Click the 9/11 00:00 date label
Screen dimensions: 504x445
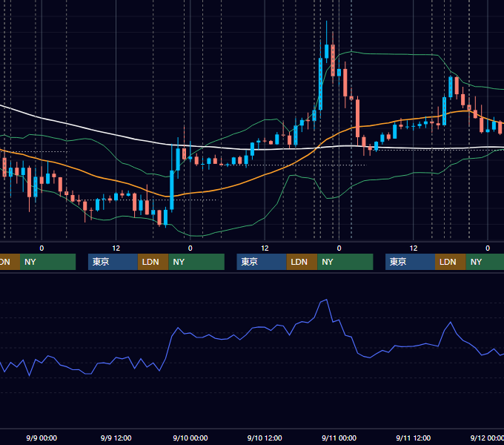point(339,438)
